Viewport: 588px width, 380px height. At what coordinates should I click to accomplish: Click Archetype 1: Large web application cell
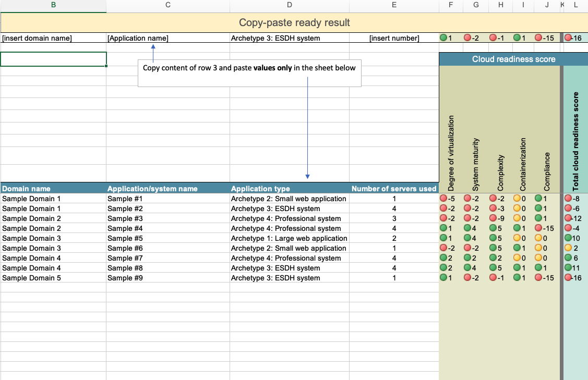point(290,238)
